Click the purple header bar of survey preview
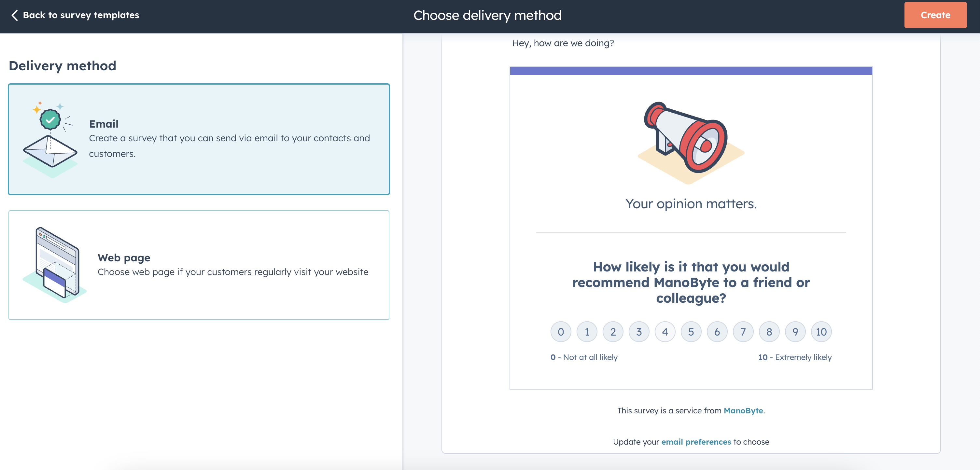Viewport: 980px width, 470px height. pos(691,71)
